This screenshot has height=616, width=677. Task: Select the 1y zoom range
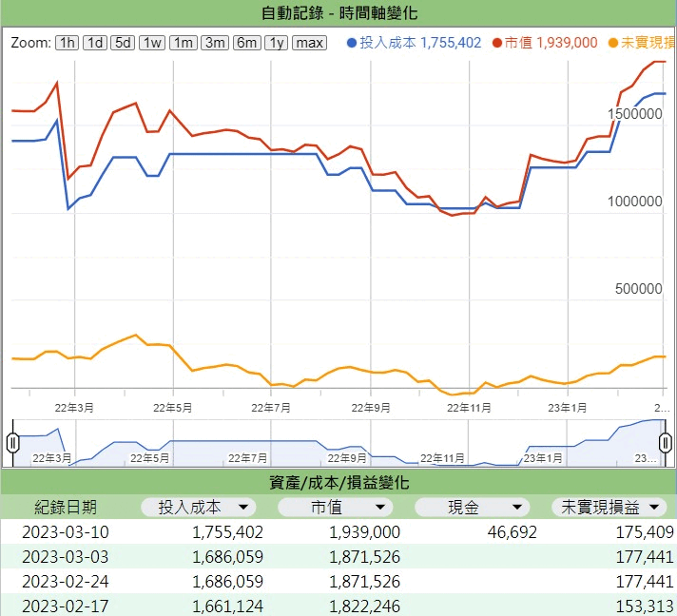tap(276, 43)
